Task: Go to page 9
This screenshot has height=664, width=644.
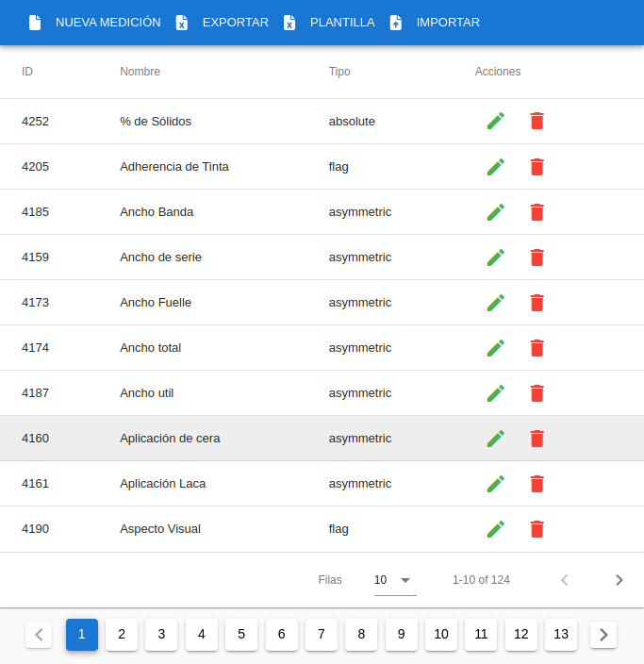Action: tap(402, 635)
